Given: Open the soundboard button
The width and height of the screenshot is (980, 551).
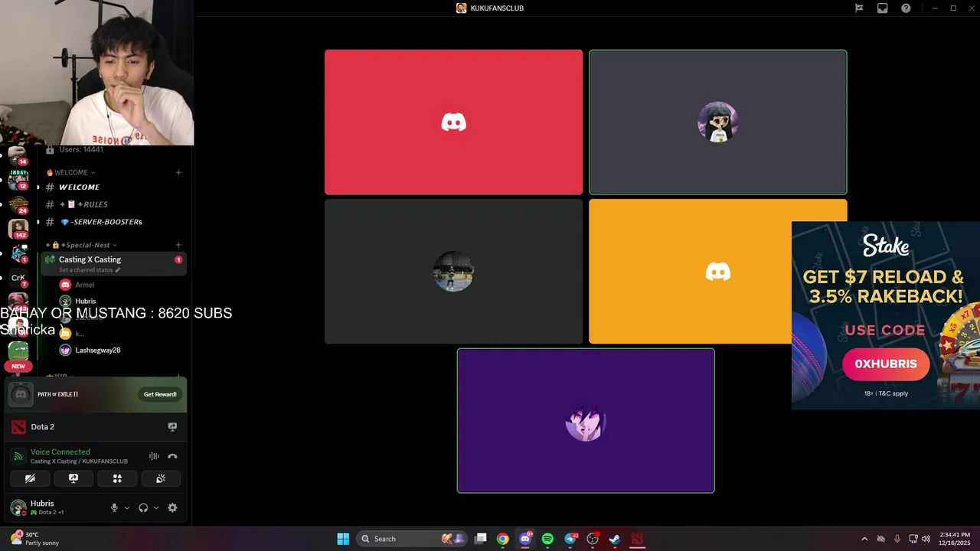Looking at the screenshot, I should pyautogui.click(x=161, y=478).
